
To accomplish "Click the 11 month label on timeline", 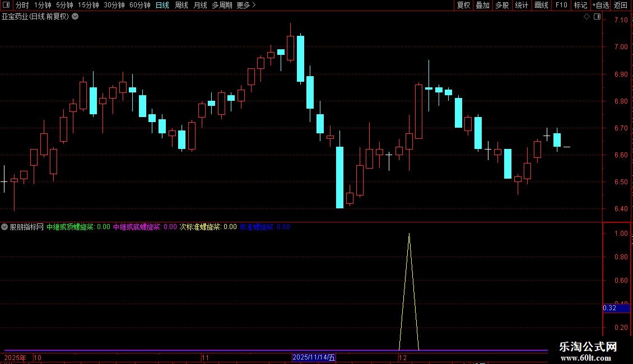I will tap(205, 357).
